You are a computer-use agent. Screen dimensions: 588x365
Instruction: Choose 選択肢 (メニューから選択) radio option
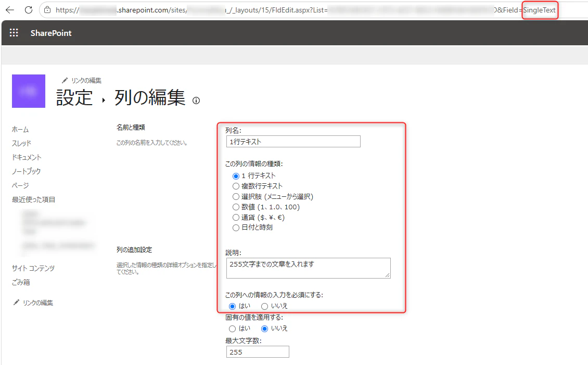(x=236, y=197)
